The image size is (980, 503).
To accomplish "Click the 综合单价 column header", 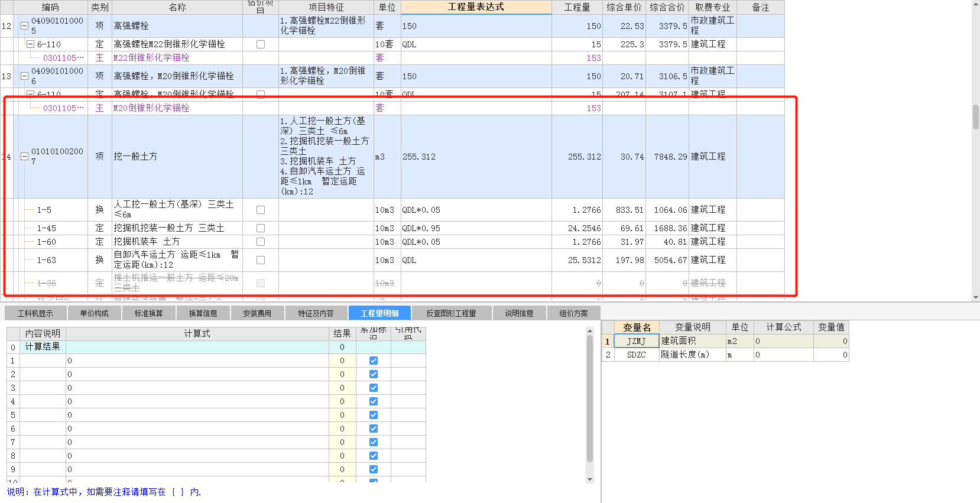I will coord(624,7).
